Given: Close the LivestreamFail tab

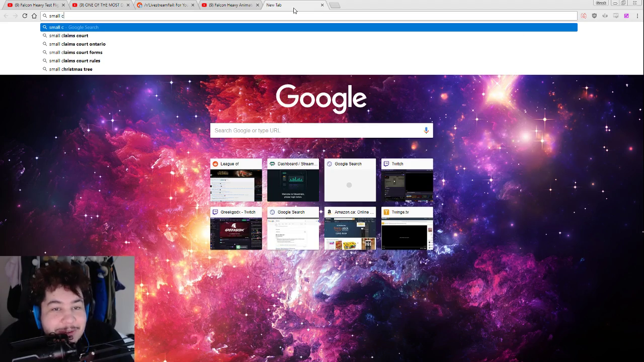Looking at the screenshot, I should 193,5.
